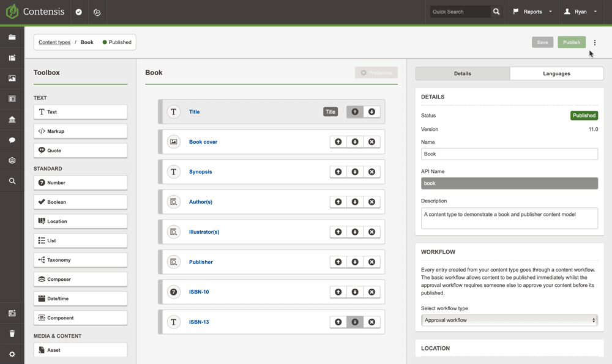The height and width of the screenshot is (364, 612).
Task: Open the settings gear at sidebar bottom
Action: tap(12, 354)
